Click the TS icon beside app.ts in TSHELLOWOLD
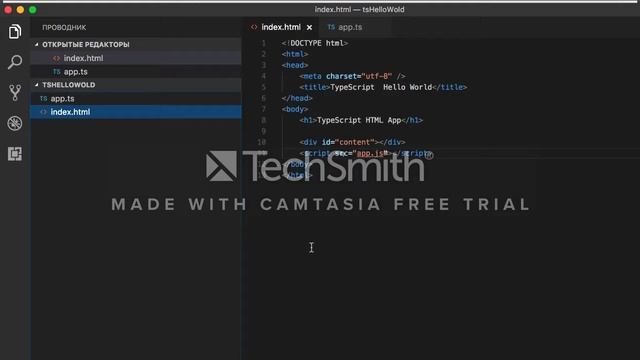Viewport: 640px width, 360px height. click(43, 98)
